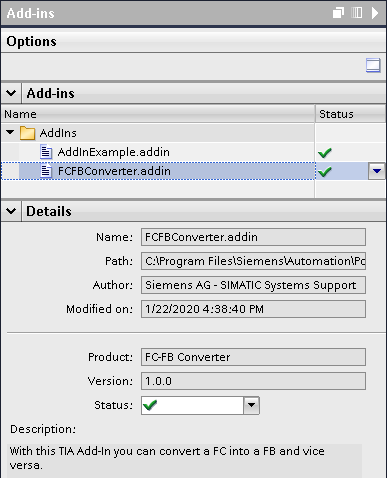
Task: Select the AddInExample.addin entry
Action: pyautogui.click(x=113, y=152)
